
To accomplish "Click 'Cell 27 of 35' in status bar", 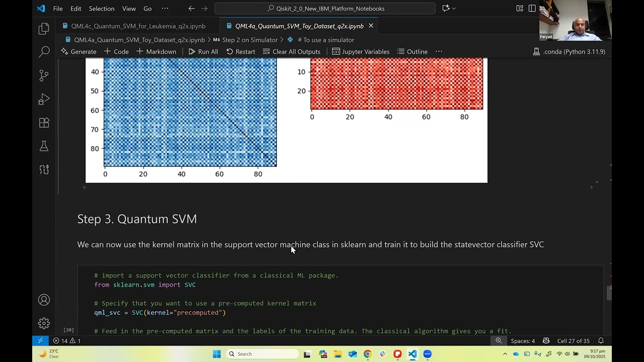I will tap(573, 340).
